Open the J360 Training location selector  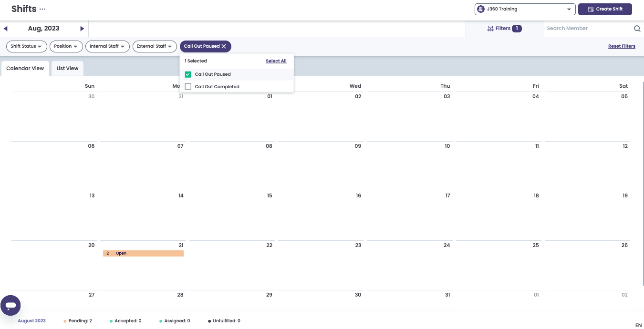[525, 9]
